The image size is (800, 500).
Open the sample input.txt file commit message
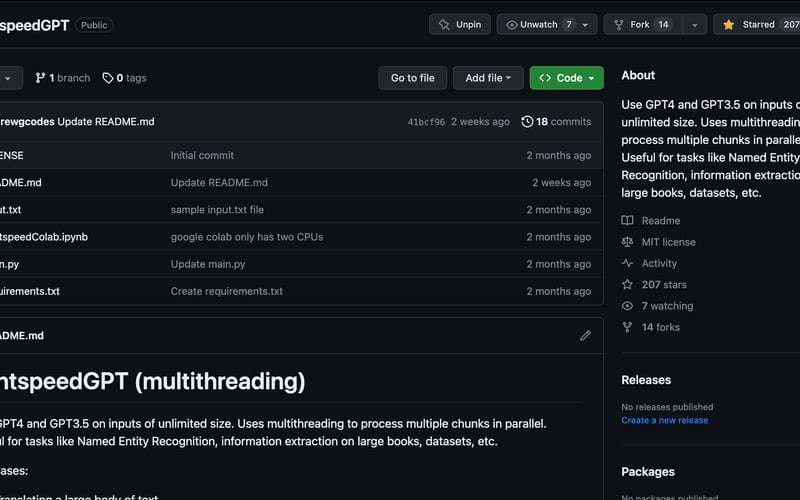(x=217, y=210)
